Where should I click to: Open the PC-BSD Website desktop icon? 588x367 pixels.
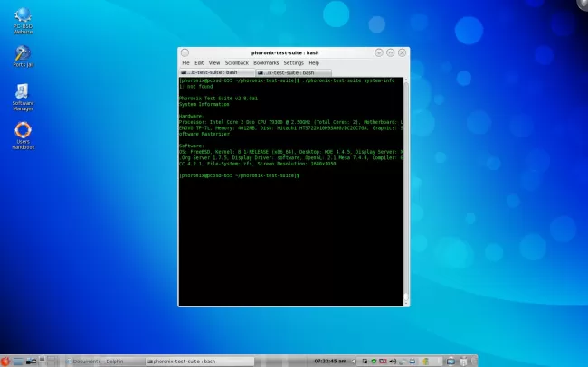[23, 20]
